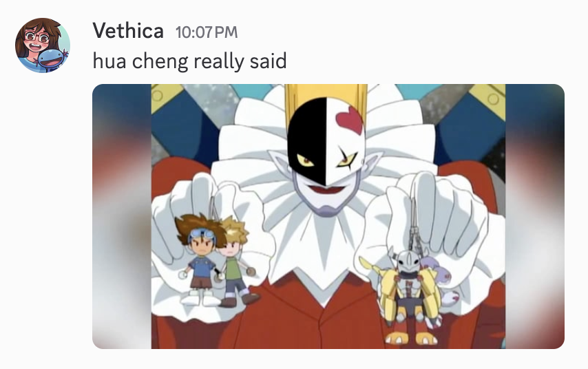The width and height of the screenshot is (588, 369).
Task: Select the message text 'hua cheng really said'
Action: (190, 61)
